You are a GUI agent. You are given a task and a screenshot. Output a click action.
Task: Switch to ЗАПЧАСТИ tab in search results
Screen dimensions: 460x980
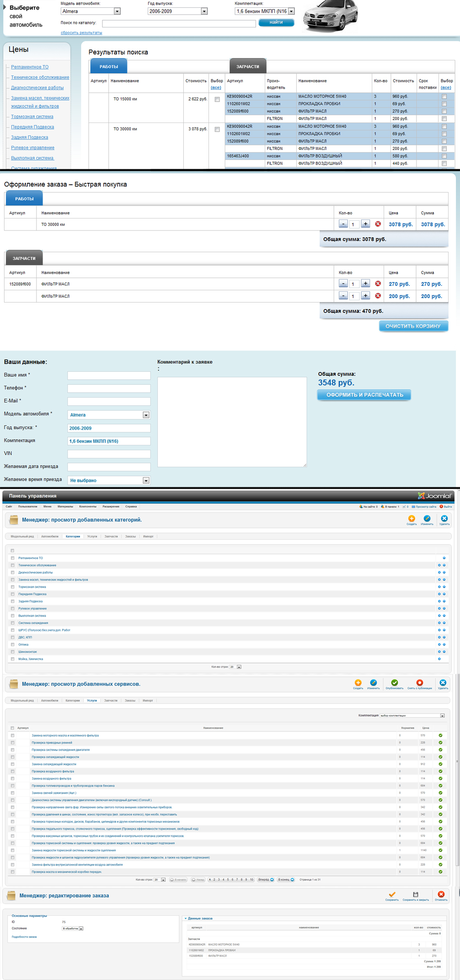point(248,66)
